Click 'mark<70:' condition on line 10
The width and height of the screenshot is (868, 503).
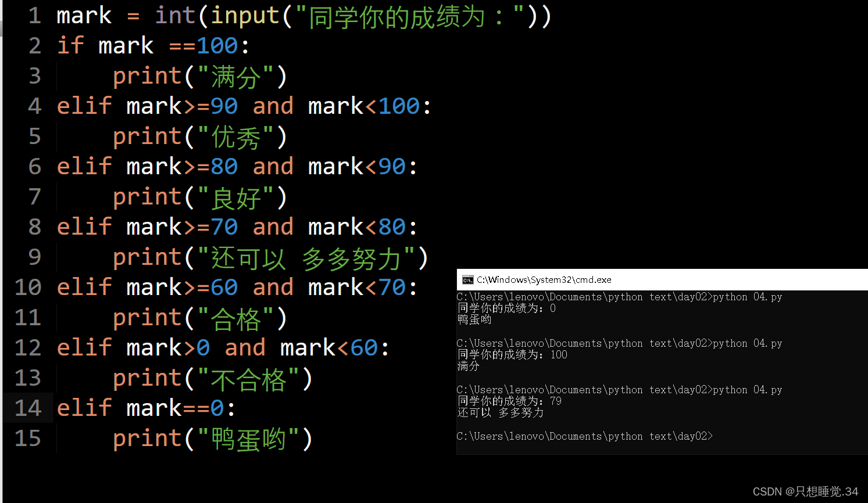click(x=363, y=288)
